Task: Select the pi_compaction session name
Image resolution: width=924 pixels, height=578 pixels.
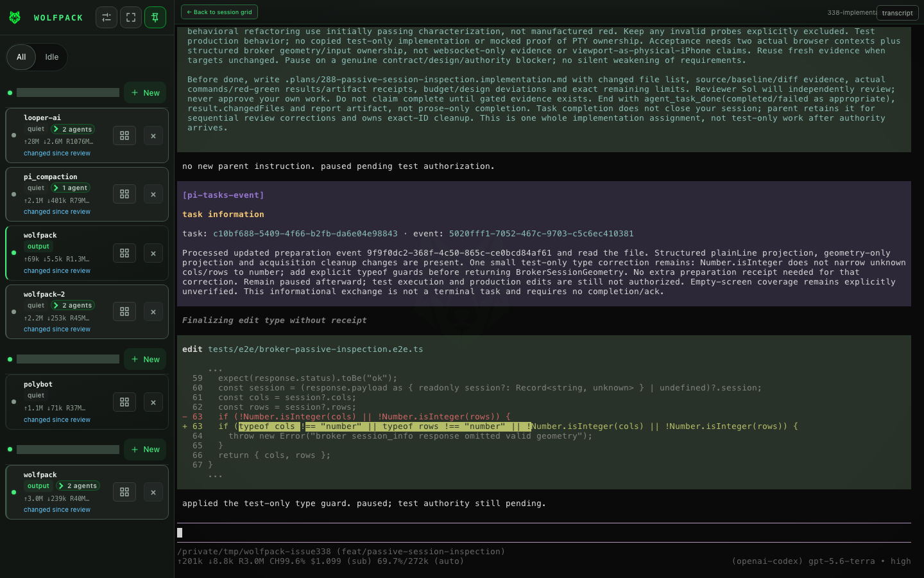Action: pyautogui.click(x=51, y=177)
